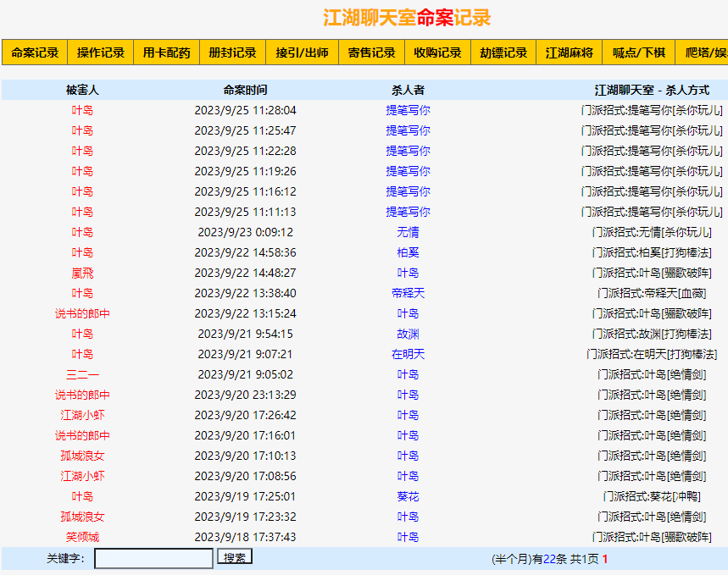The height and width of the screenshot is (575, 728).
Task: Click victim 叶岛 in the 17:25:01 row
Action: point(82,496)
